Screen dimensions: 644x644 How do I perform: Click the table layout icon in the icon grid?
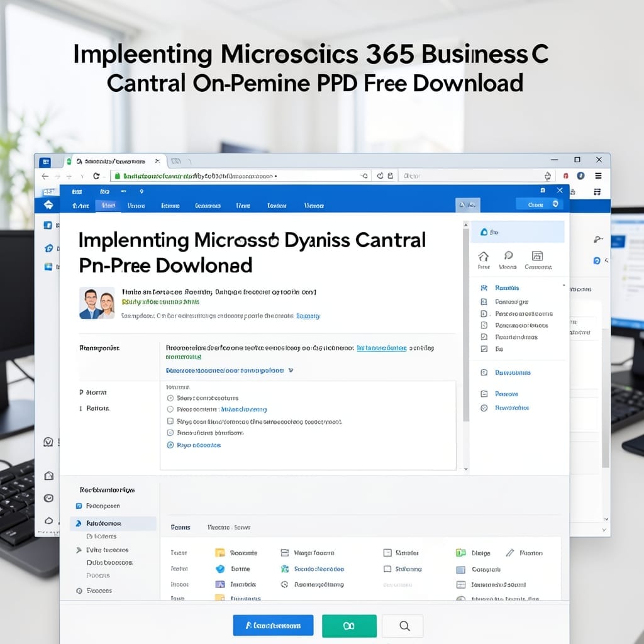pyautogui.click(x=461, y=584)
